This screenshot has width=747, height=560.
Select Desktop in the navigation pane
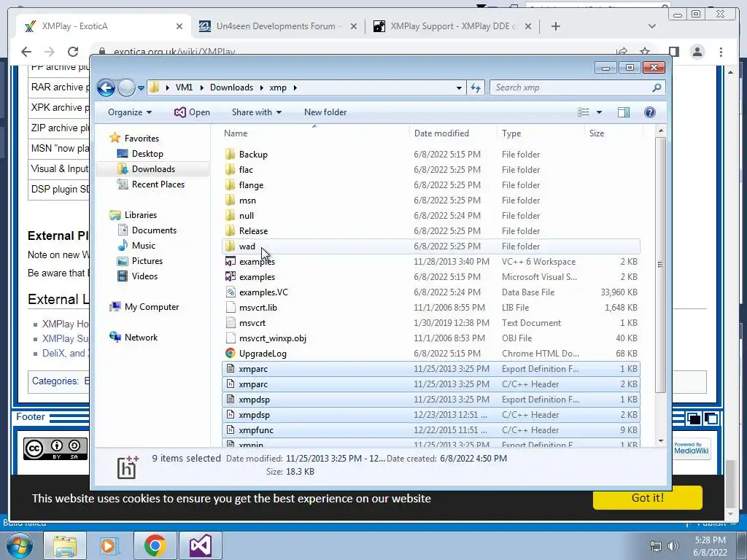coord(147,154)
